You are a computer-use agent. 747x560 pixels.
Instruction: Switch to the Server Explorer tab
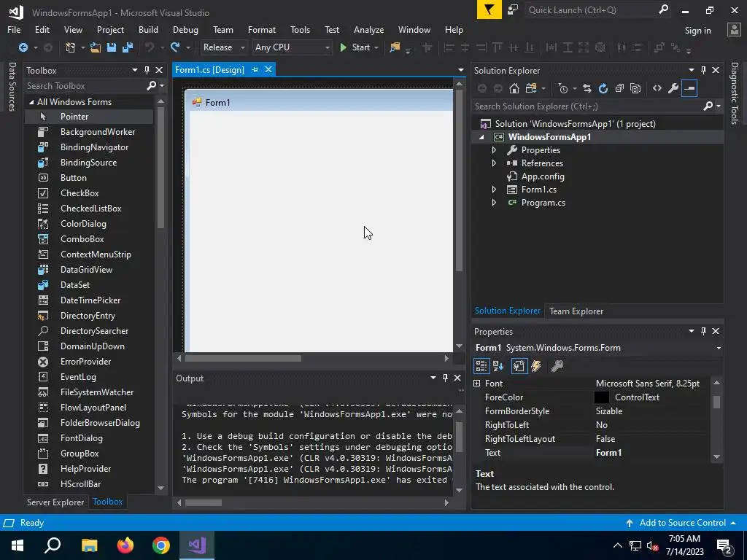tap(55, 502)
